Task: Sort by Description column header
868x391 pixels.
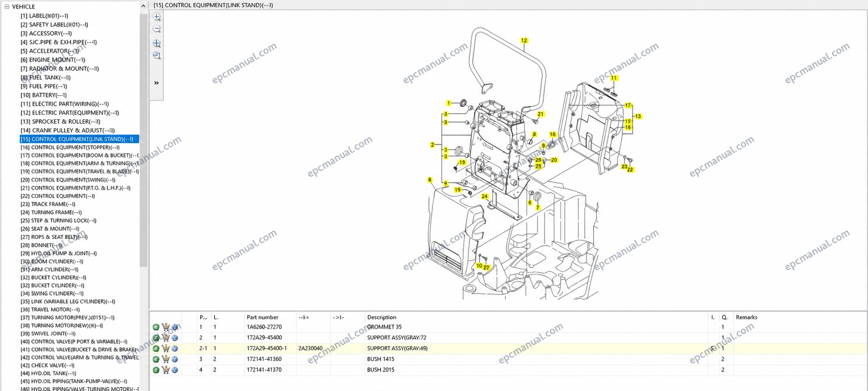Action: [x=382, y=317]
